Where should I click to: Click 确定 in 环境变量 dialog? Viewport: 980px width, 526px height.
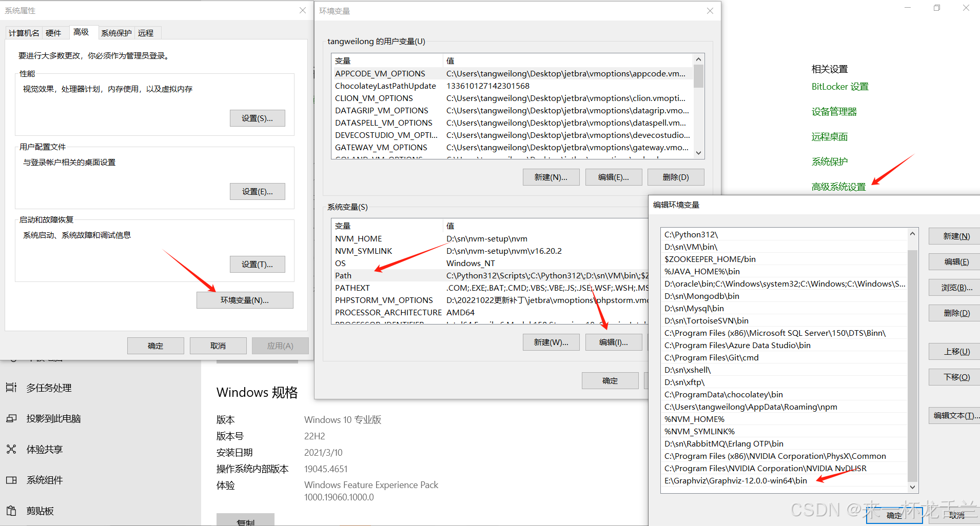(x=610, y=380)
